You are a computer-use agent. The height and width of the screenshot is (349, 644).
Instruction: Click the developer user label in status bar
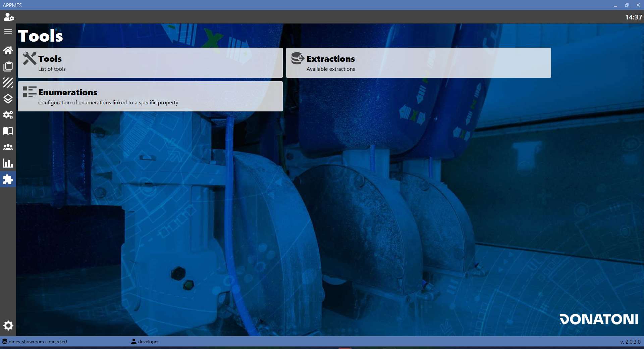145,342
